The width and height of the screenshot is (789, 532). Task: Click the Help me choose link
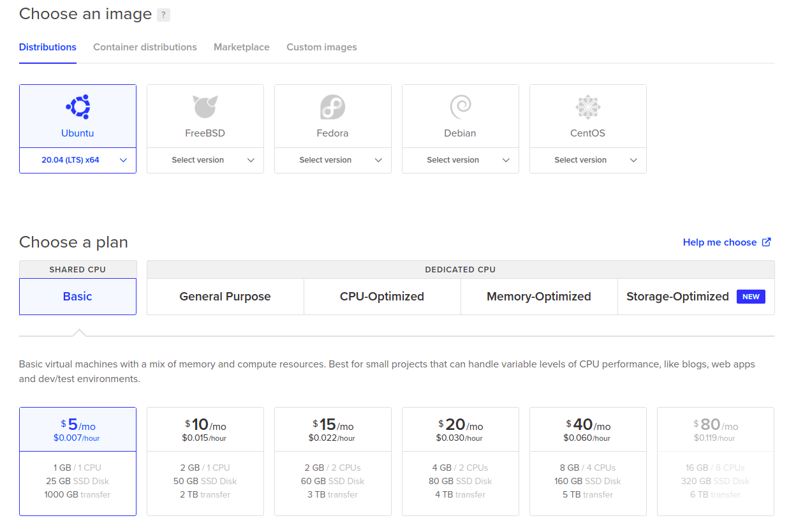point(719,242)
